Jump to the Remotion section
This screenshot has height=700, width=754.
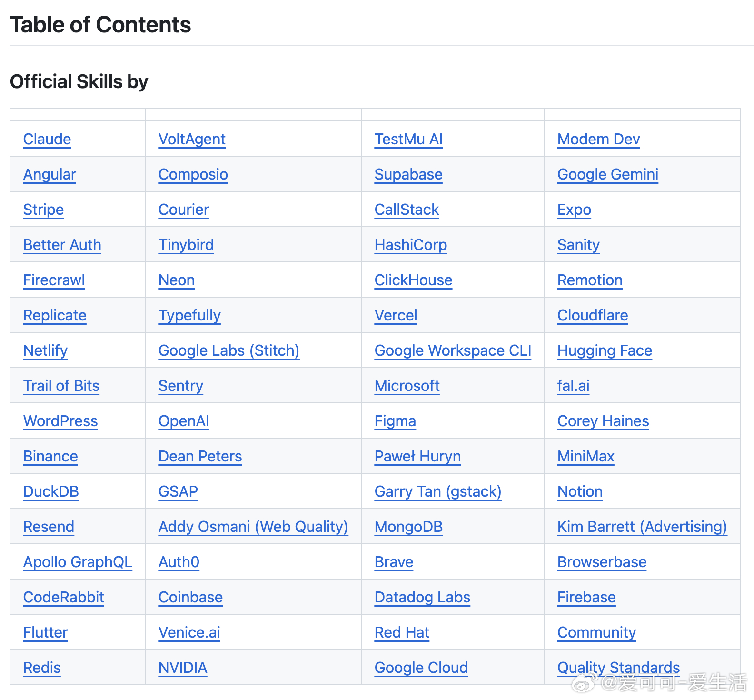pos(590,280)
